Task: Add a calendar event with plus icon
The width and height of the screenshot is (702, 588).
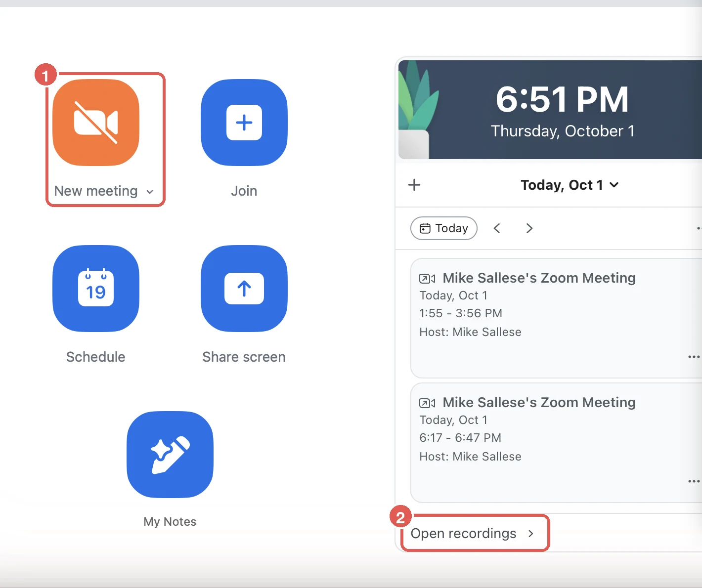Action: [x=414, y=185]
